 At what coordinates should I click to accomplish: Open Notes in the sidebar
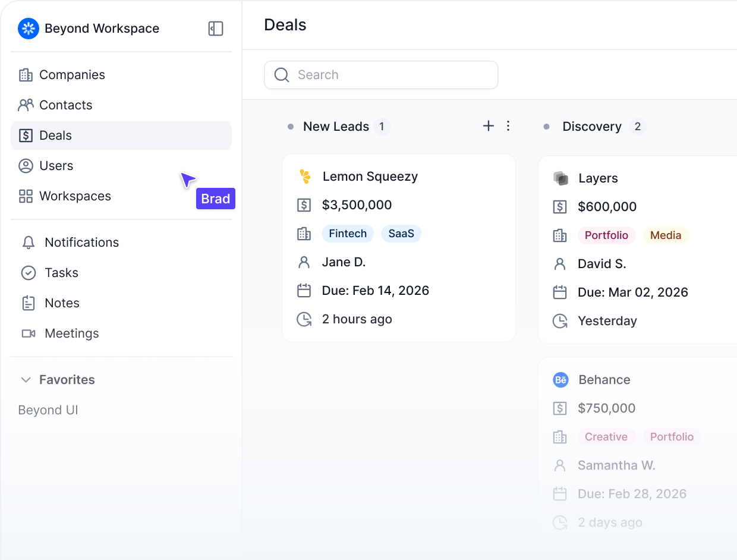point(121,303)
